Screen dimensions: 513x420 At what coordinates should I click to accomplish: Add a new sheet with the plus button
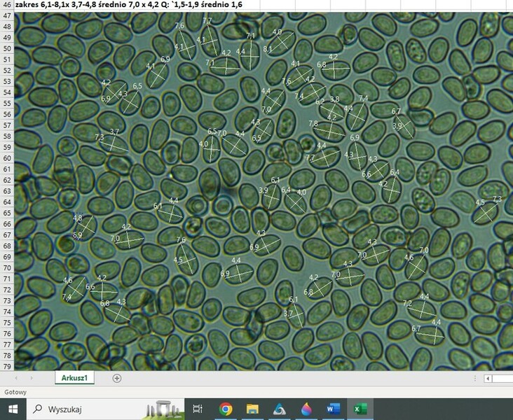[117, 378]
